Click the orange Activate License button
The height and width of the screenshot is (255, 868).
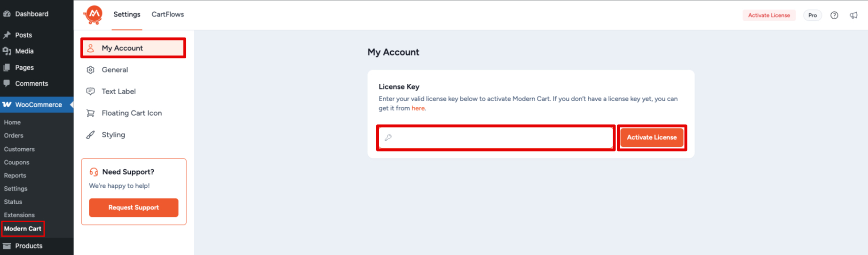point(652,137)
